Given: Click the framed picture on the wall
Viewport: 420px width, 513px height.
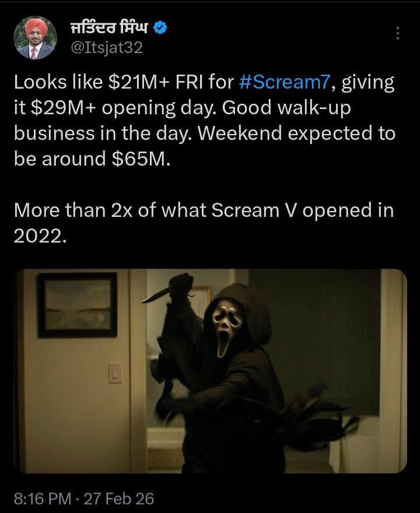Looking at the screenshot, I should coord(77,305).
